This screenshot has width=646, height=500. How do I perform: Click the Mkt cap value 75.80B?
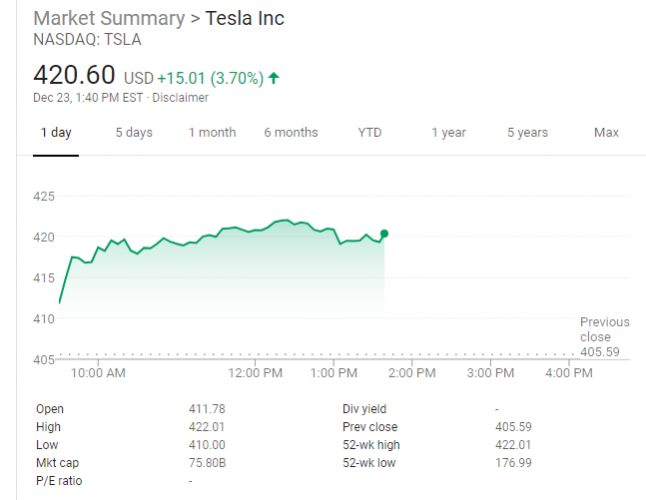(x=206, y=463)
